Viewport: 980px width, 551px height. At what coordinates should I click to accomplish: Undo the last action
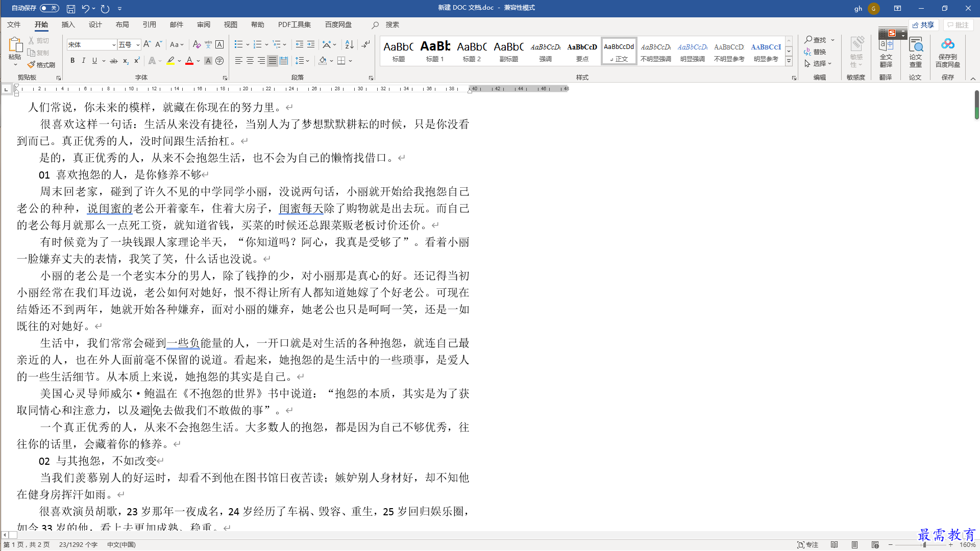click(x=85, y=8)
